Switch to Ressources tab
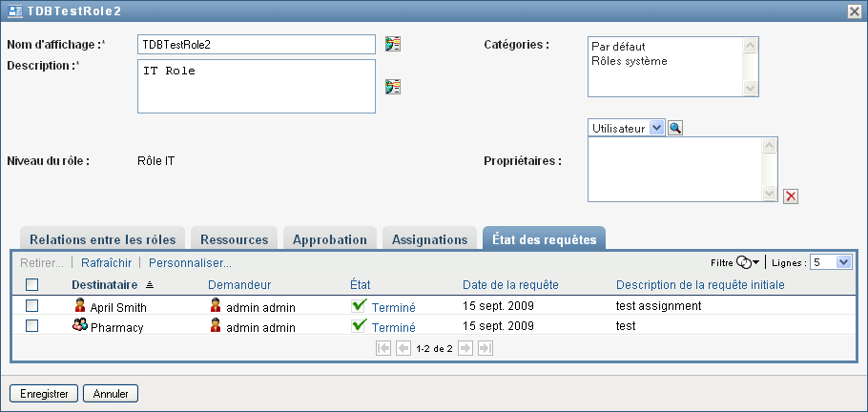 tap(234, 239)
